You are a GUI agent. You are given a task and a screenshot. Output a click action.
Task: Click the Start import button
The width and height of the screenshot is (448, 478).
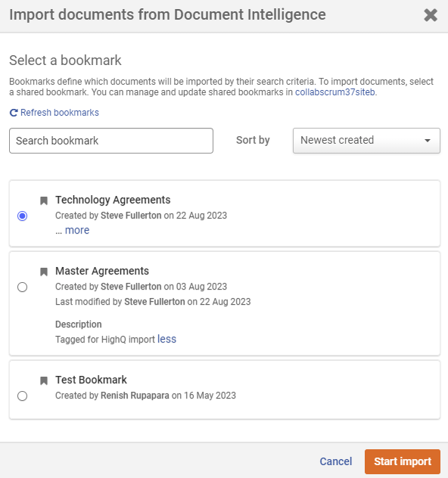pyautogui.click(x=403, y=461)
